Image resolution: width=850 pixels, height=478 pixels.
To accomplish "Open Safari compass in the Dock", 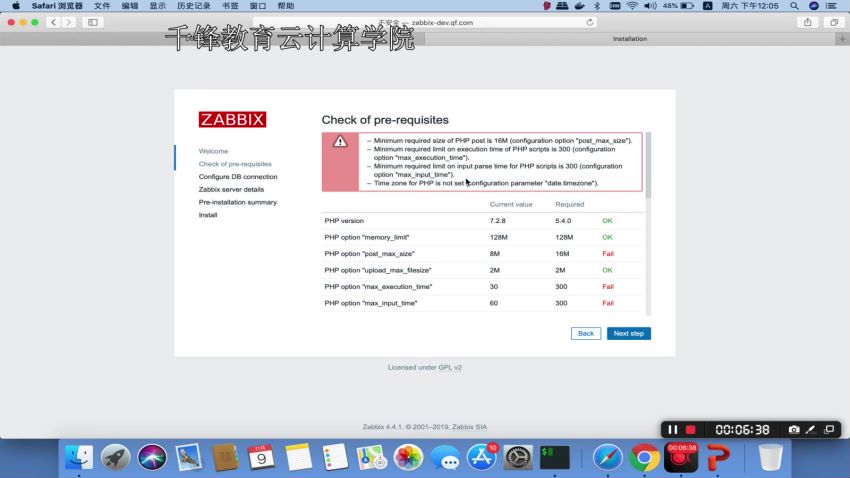I will coord(608,457).
